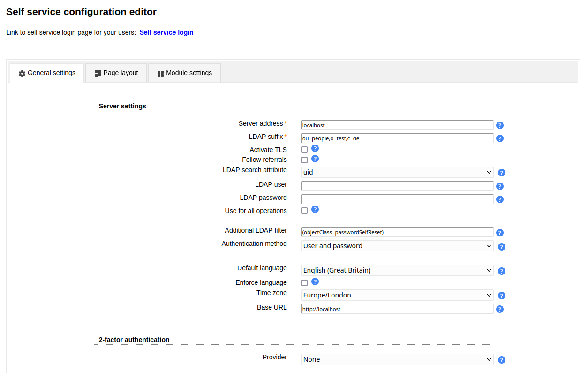Screen dimensions: 588x373
Task: Tick the Enforce language checkbox
Action: coord(304,283)
